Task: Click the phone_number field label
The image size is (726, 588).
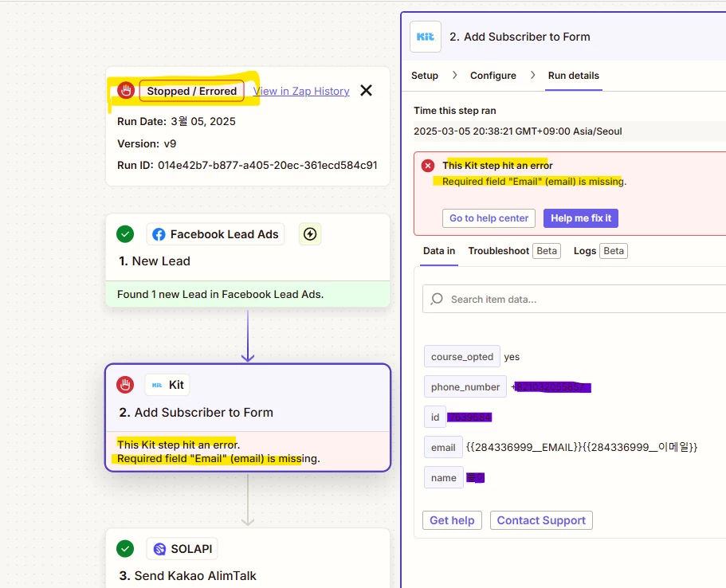Action: point(465,387)
